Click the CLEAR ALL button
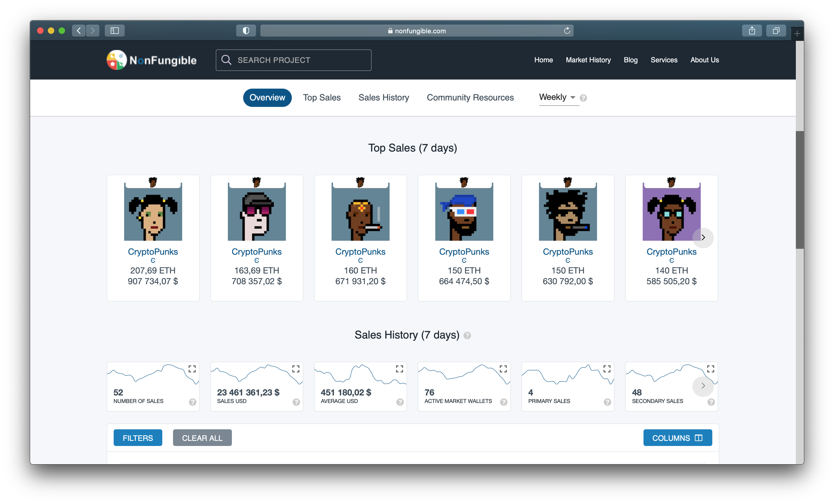 [x=202, y=438]
